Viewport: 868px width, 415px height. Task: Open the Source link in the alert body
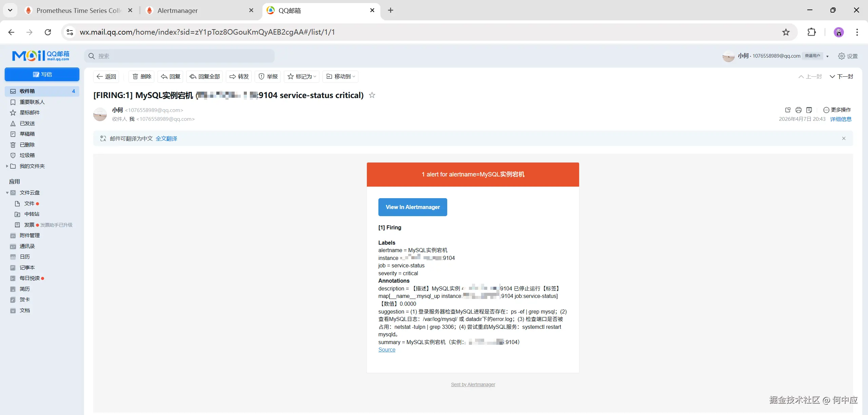pyautogui.click(x=386, y=350)
